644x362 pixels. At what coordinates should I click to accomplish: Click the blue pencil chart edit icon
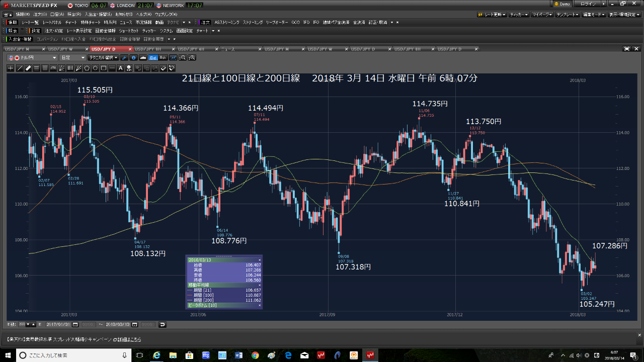coord(124,58)
